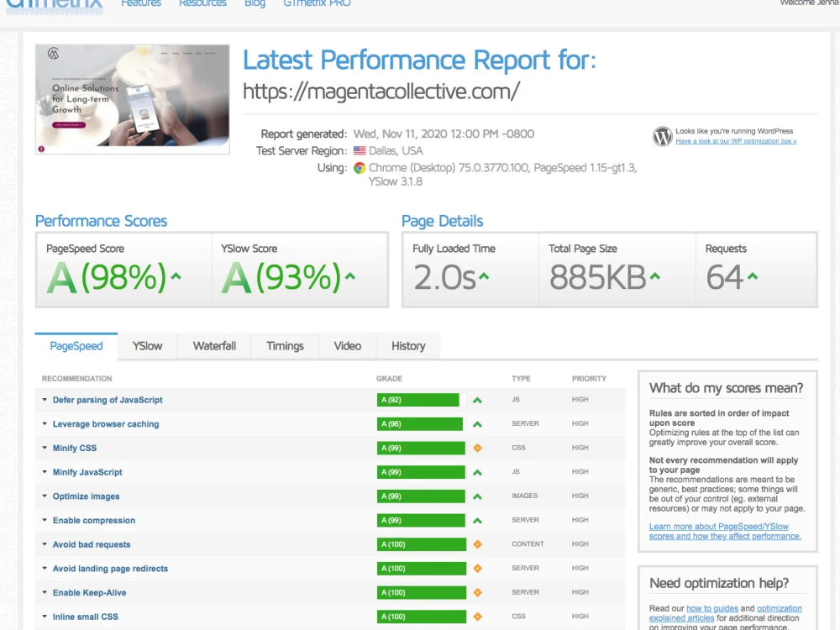Viewport: 840px width, 630px height.
Task: Click the Requests trend arrow
Action: [x=753, y=276]
